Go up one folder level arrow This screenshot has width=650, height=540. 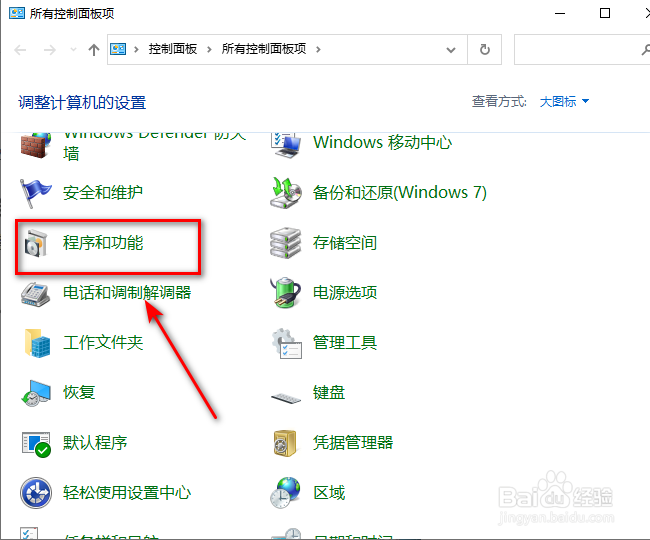pyautogui.click(x=94, y=50)
